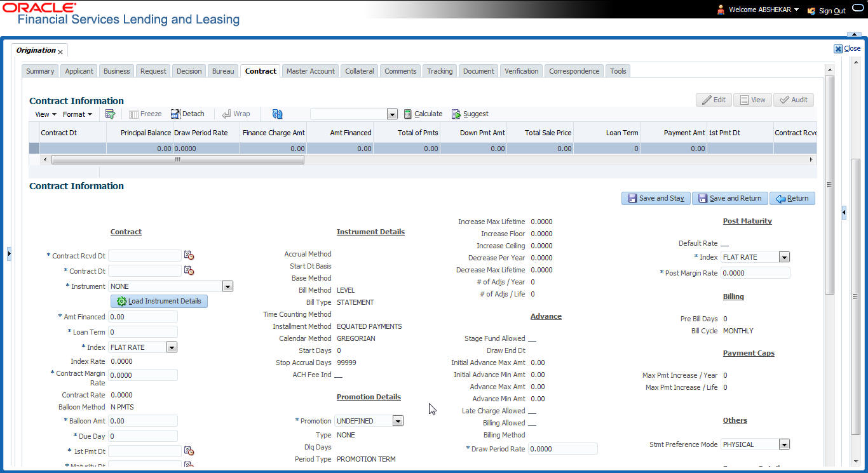Switch to the Business tab
868x473 pixels.
(117, 71)
